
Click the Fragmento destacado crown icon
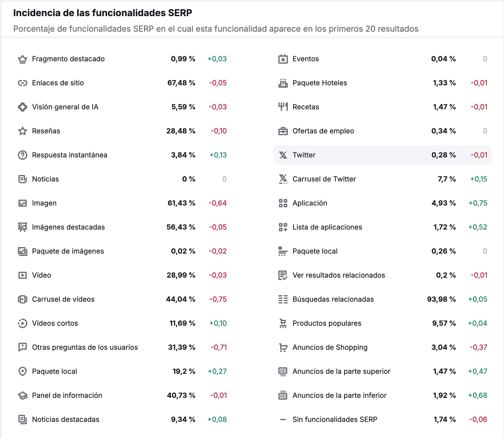coord(22,59)
